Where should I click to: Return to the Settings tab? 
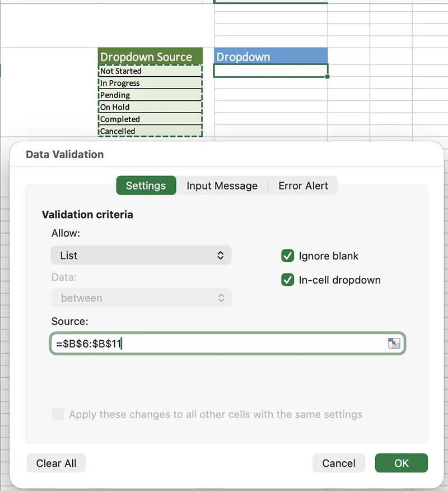[x=146, y=186]
